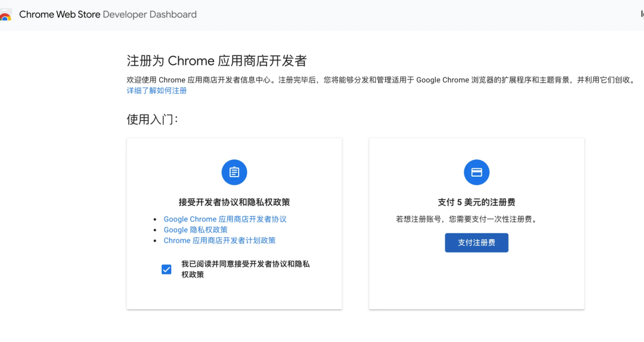Open Google Chrome 应用商店开发者协议 link
Viewport: 644px width, 342px height.
[x=225, y=219]
